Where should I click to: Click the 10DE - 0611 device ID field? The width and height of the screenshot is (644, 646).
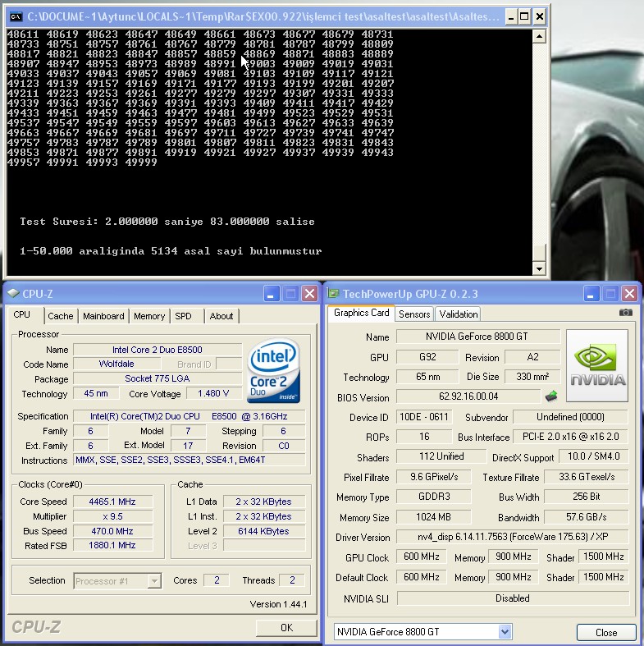point(424,417)
